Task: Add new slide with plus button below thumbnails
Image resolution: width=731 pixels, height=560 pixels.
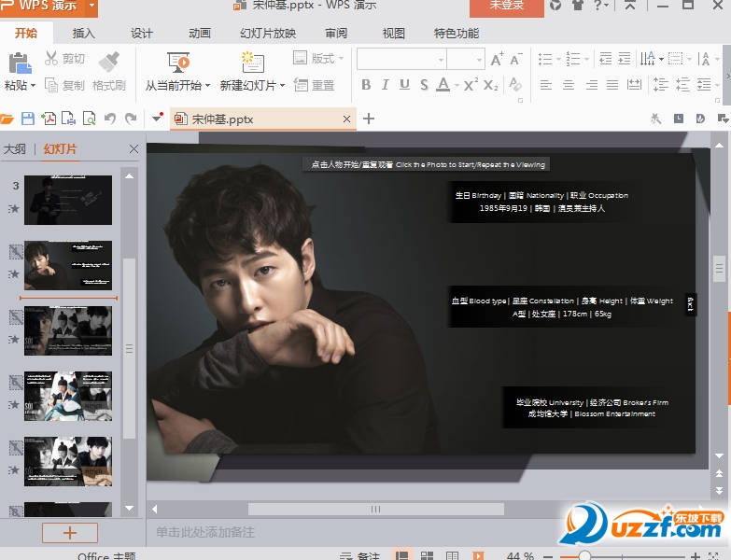Action: pos(70,533)
